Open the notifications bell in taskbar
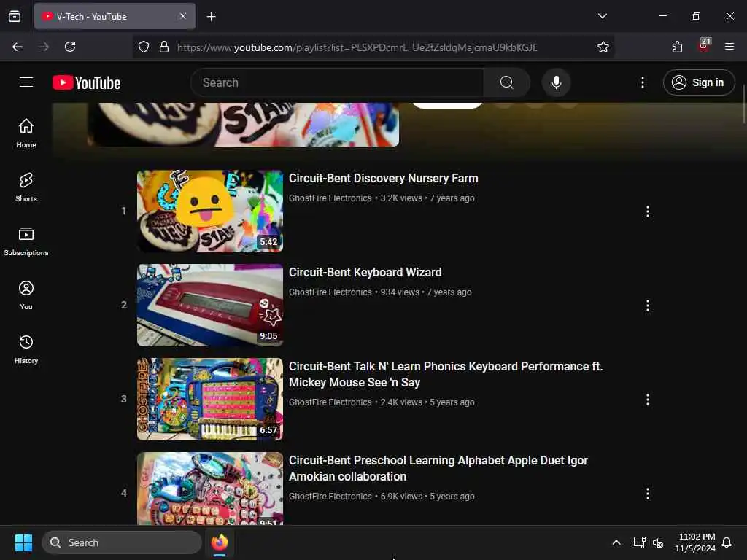 (x=727, y=542)
